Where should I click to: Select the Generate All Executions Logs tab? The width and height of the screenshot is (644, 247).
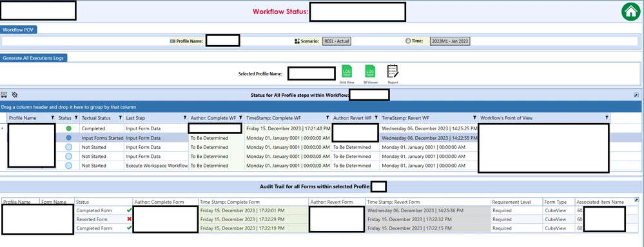tap(34, 58)
